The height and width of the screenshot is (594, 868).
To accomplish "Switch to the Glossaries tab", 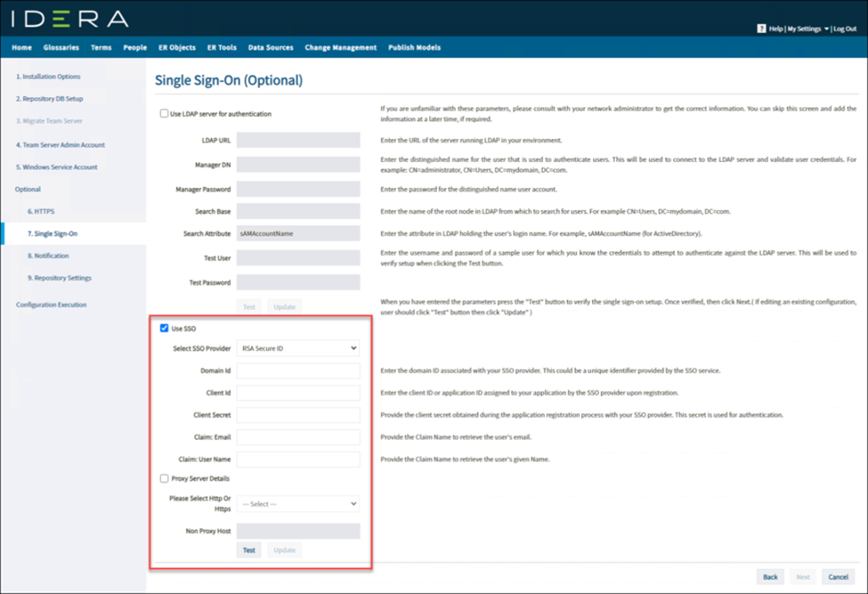I will [x=61, y=47].
